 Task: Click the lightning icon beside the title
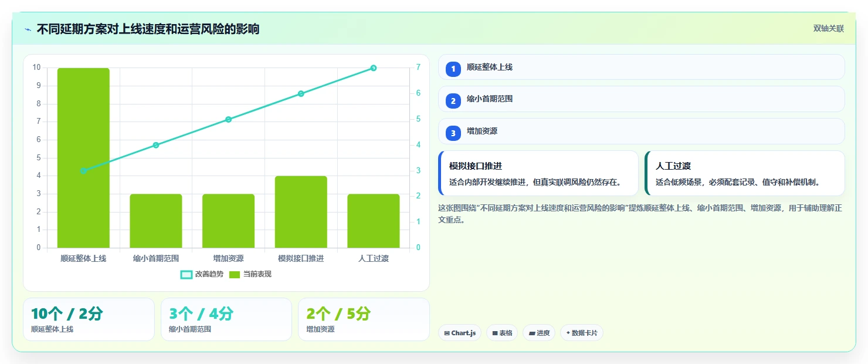(28, 29)
